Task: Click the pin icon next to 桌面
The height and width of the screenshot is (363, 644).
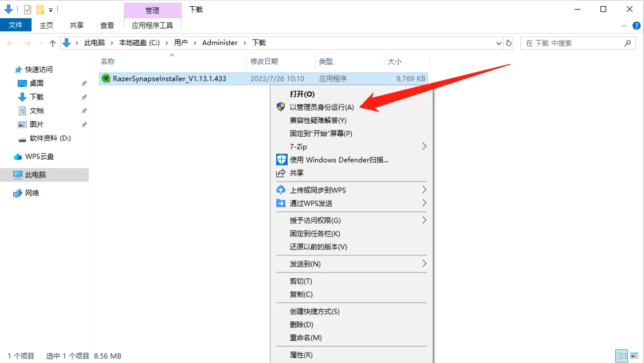Action: (x=84, y=84)
